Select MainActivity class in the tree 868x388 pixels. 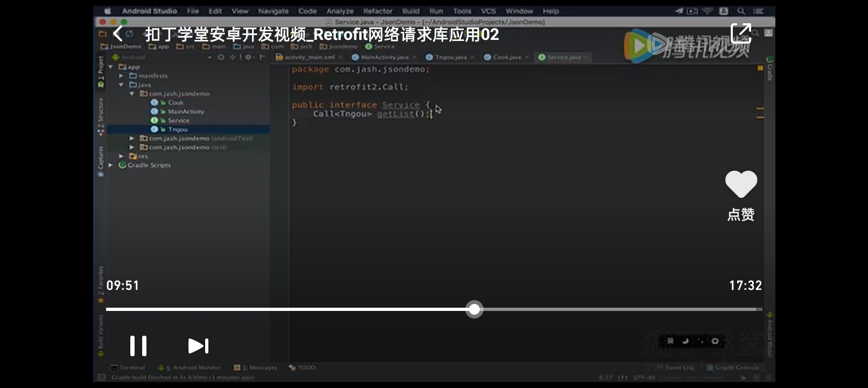(186, 112)
